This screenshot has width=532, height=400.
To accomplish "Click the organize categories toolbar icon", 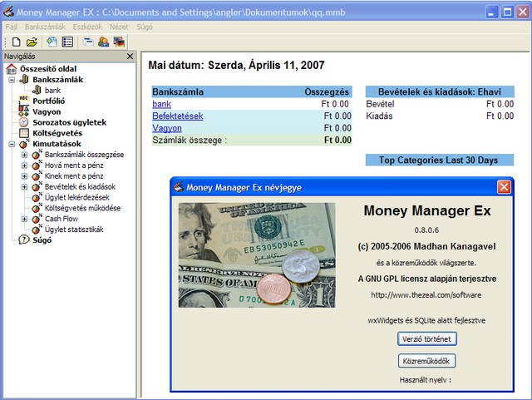I will 88,42.
